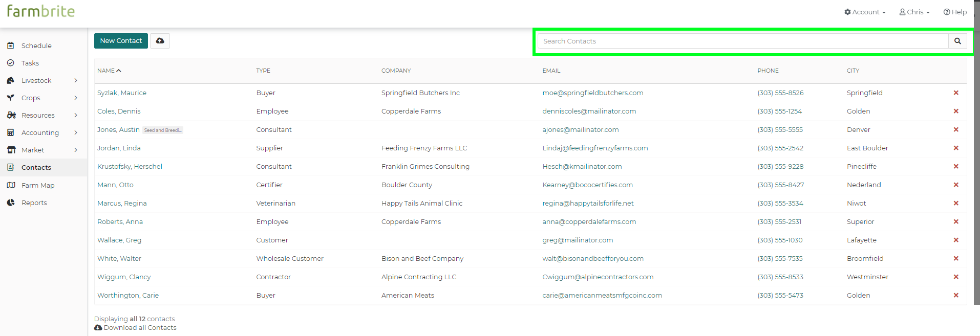This screenshot has width=980, height=336.
Task: Remove Jordan, Linda using the red X
Action: [956, 148]
